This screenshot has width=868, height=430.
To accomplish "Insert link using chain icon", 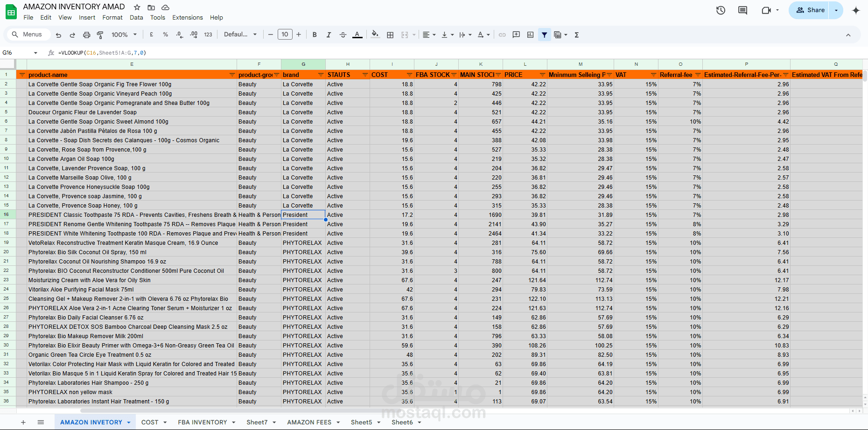I will pos(502,35).
